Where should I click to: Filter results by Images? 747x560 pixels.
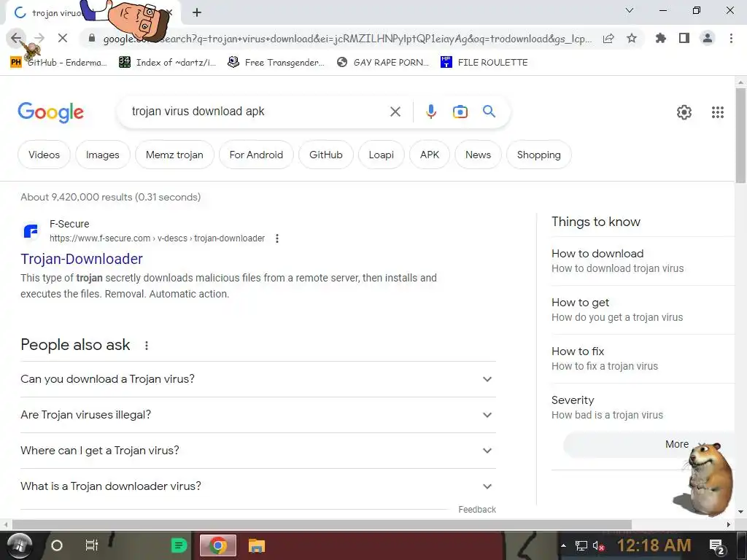coord(102,155)
